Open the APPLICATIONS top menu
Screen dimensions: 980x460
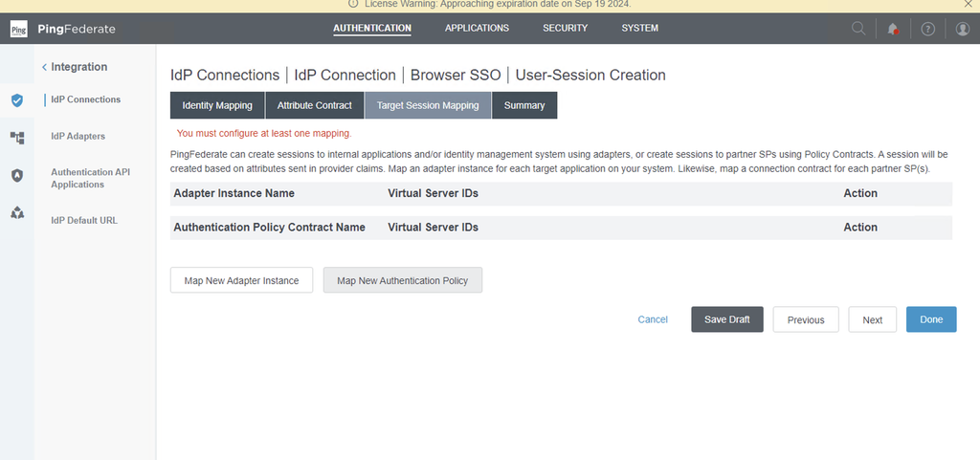click(x=477, y=28)
